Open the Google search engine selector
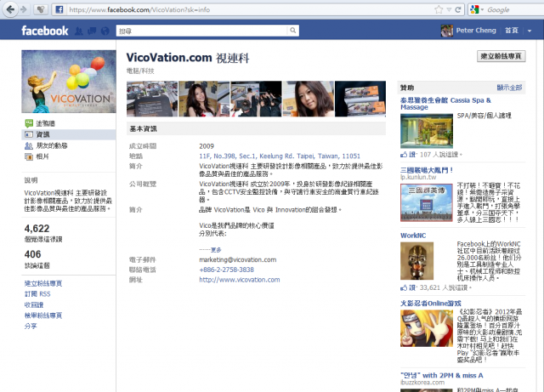 tap(477, 9)
